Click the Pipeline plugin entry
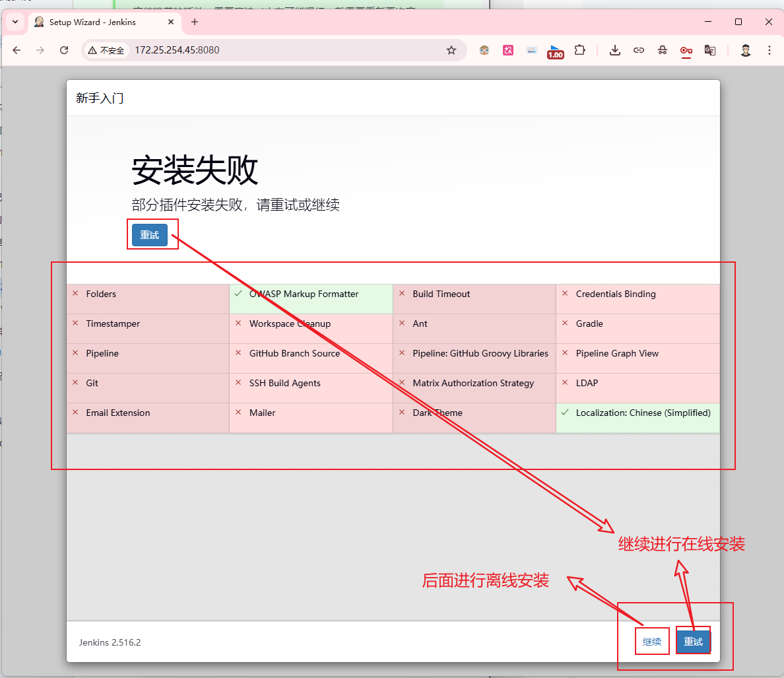The height and width of the screenshot is (678, 784). [x=148, y=358]
